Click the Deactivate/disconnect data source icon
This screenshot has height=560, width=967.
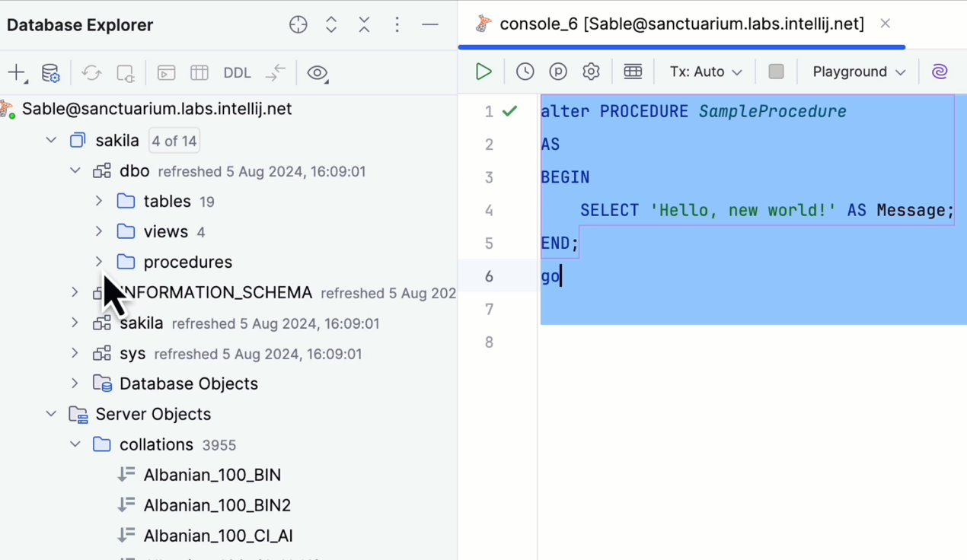[x=126, y=73]
